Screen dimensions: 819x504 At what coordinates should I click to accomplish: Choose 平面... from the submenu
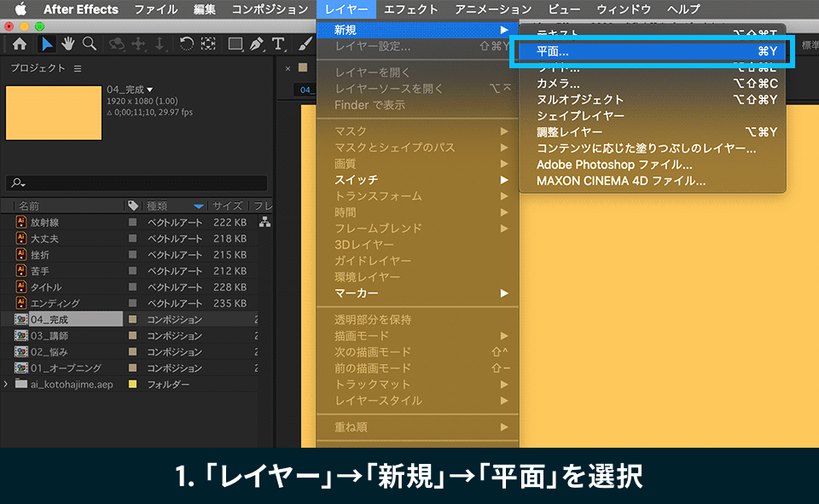[x=652, y=51]
